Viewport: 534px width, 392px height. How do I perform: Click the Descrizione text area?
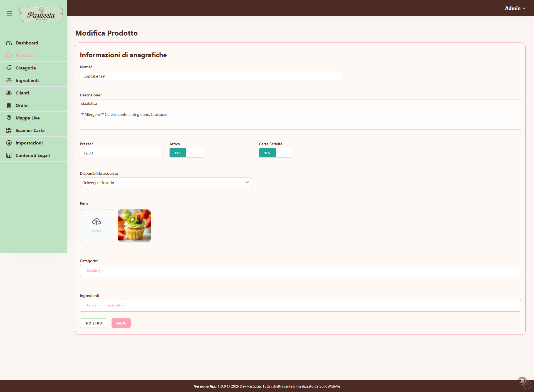point(300,114)
